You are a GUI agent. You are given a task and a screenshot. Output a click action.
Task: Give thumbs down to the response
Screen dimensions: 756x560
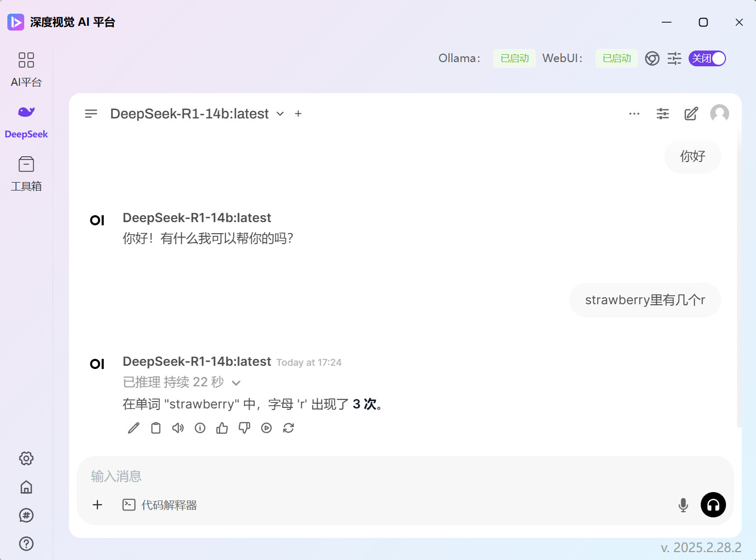click(x=244, y=428)
